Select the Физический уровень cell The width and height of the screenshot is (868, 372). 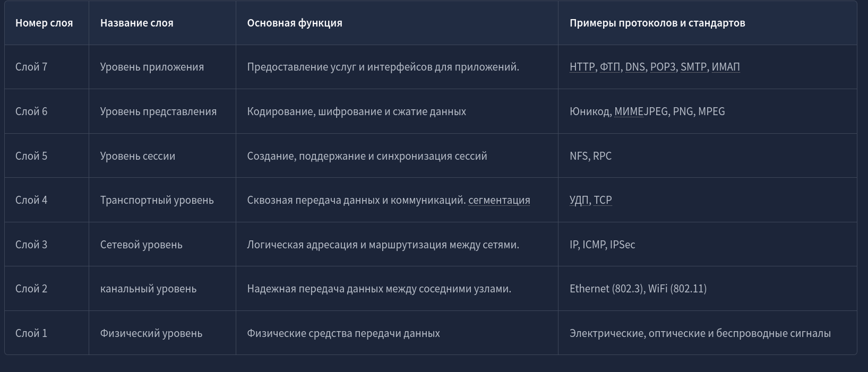pos(162,333)
